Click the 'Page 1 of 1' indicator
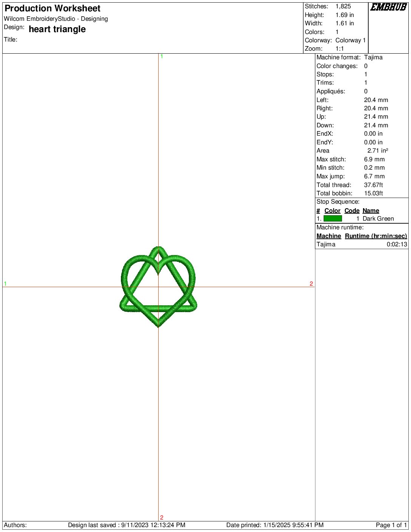The width and height of the screenshot is (411, 532). (x=391, y=525)
